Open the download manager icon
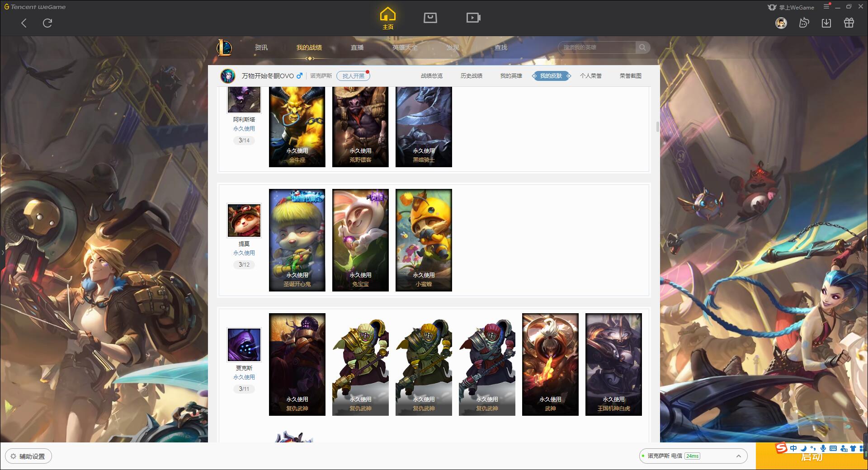 click(826, 23)
